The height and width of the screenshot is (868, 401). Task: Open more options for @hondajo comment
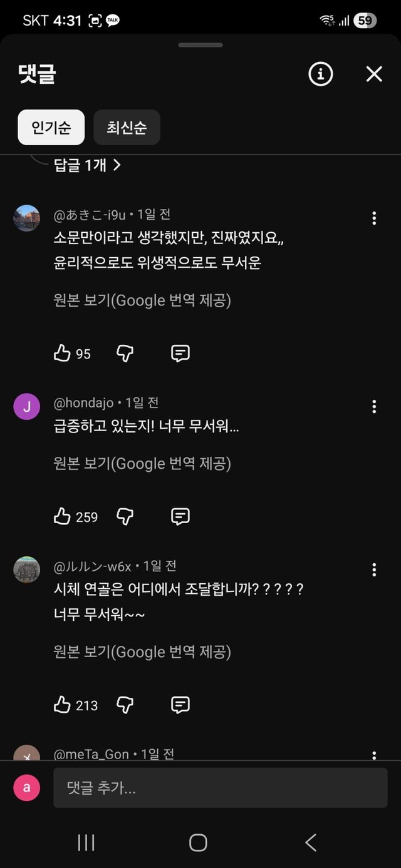tap(374, 407)
